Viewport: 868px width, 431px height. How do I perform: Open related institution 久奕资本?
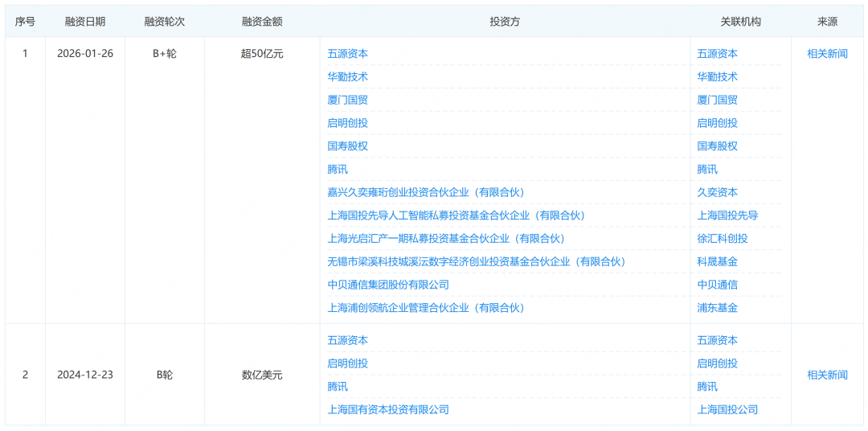coord(718,192)
